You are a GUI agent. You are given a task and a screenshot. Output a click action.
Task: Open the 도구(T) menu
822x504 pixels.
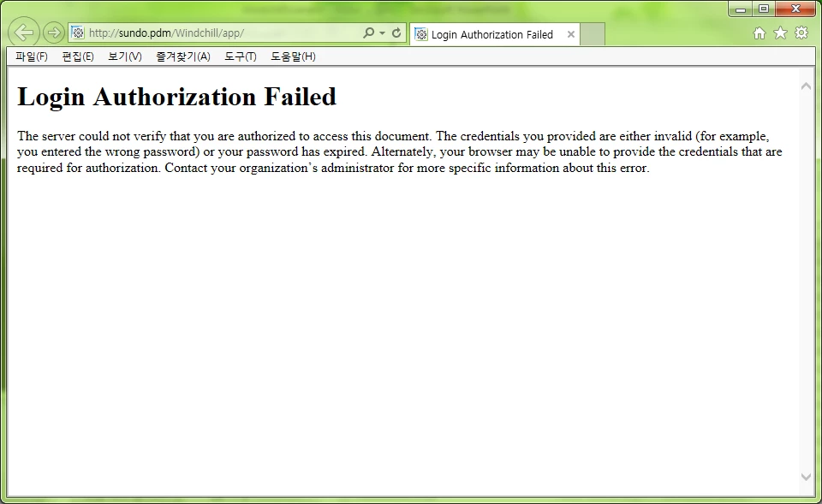click(x=241, y=56)
